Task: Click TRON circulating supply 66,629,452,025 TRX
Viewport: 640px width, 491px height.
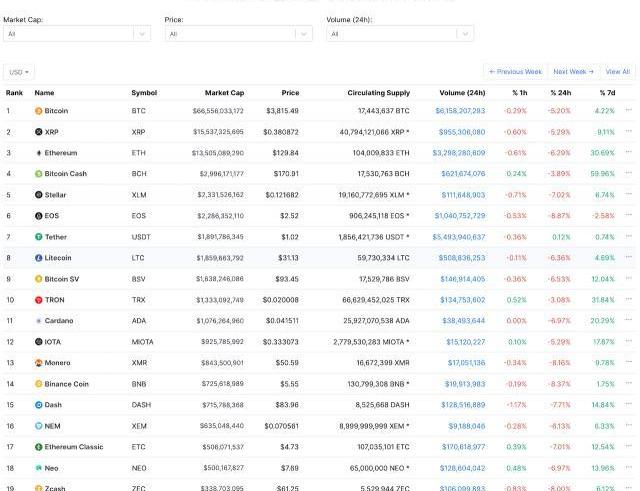Action: [376, 300]
